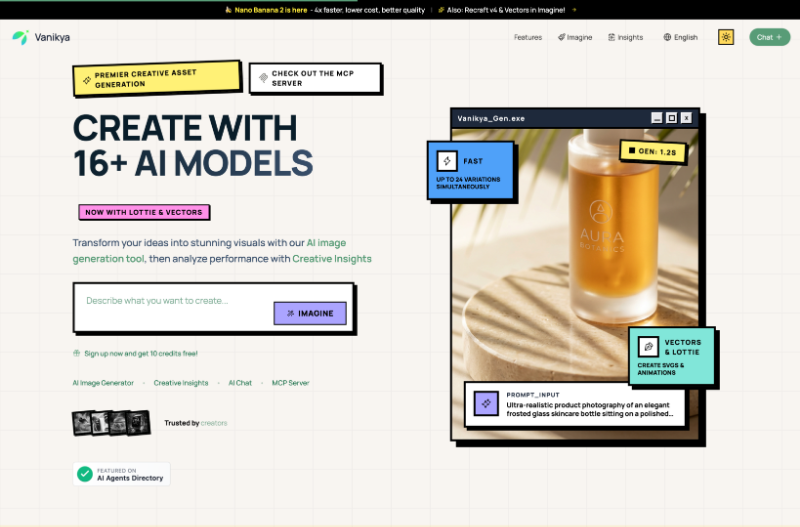Open the MCP Server footer link
This screenshot has width=800, height=527.
click(290, 383)
